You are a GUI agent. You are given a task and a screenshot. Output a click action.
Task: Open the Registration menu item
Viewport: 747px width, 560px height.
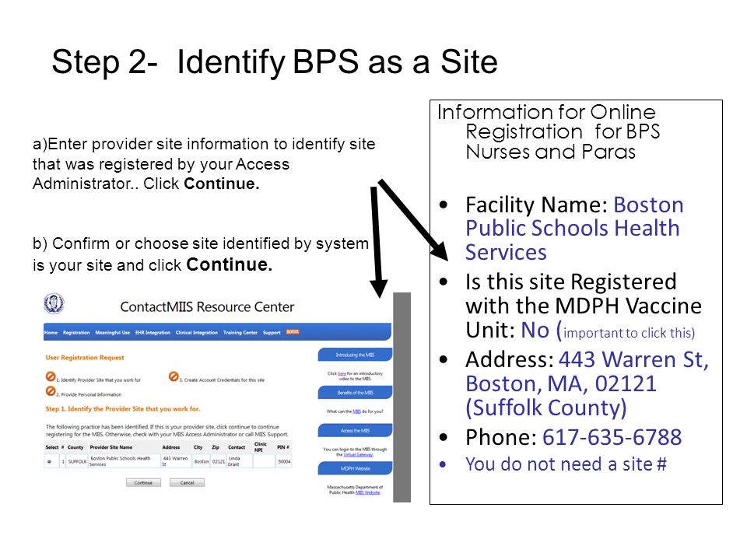[x=76, y=332]
